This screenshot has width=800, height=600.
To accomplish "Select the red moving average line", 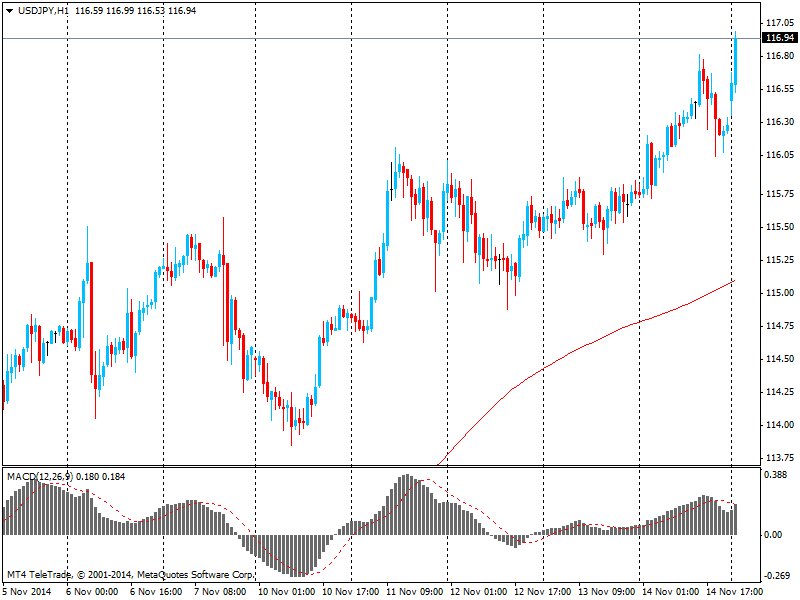I will click(x=587, y=346).
